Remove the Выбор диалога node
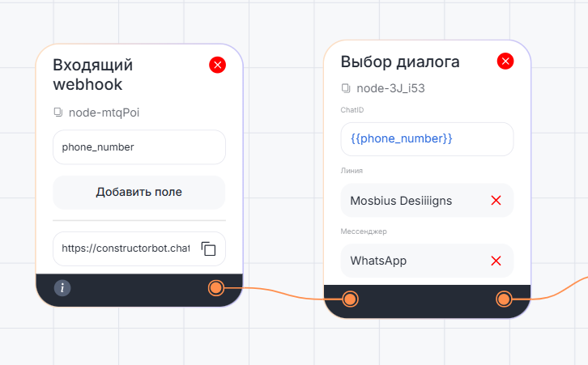The height and width of the screenshot is (365, 588). click(x=505, y=62)
